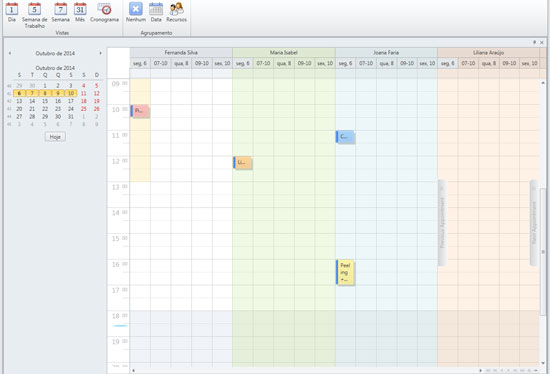
Task: Pin the scheduler panel using the pin icon
Action: [535, 42]
